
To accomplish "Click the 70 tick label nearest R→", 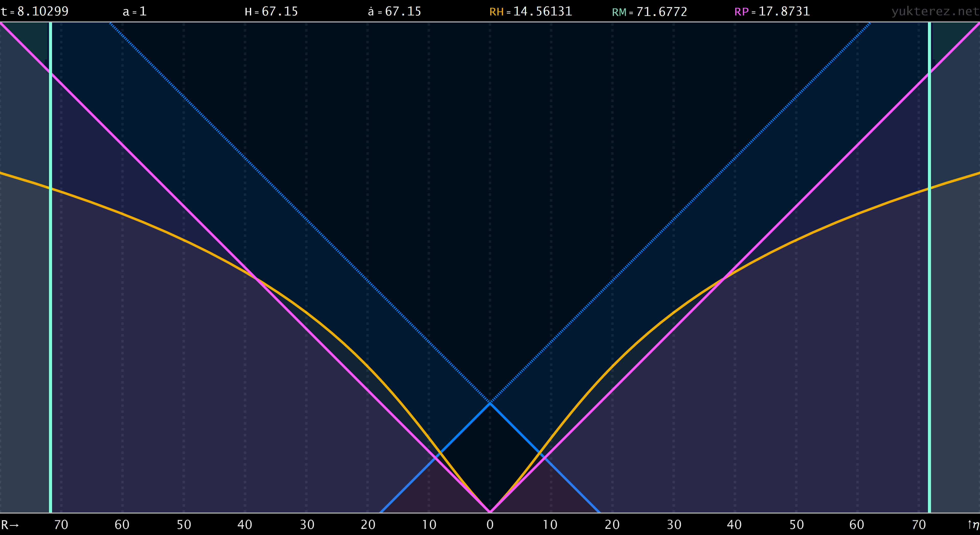I will point(61,525).
